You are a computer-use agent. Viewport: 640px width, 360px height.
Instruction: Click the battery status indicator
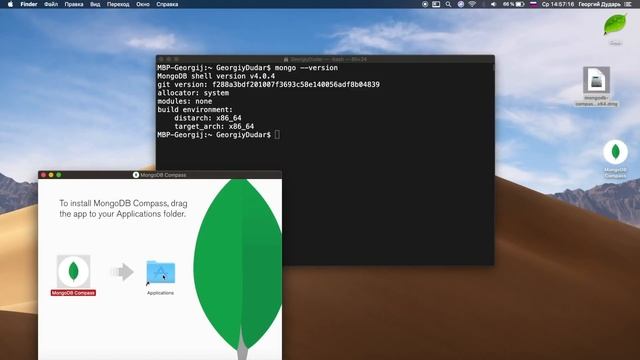[x=513, y=4]
